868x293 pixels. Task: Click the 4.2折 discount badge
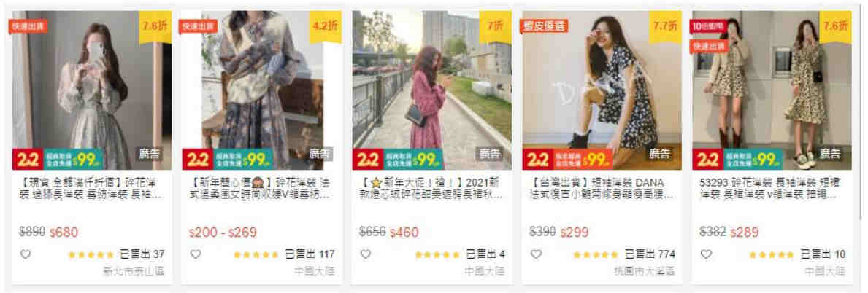pyautogui.click(x=325, y=26)
